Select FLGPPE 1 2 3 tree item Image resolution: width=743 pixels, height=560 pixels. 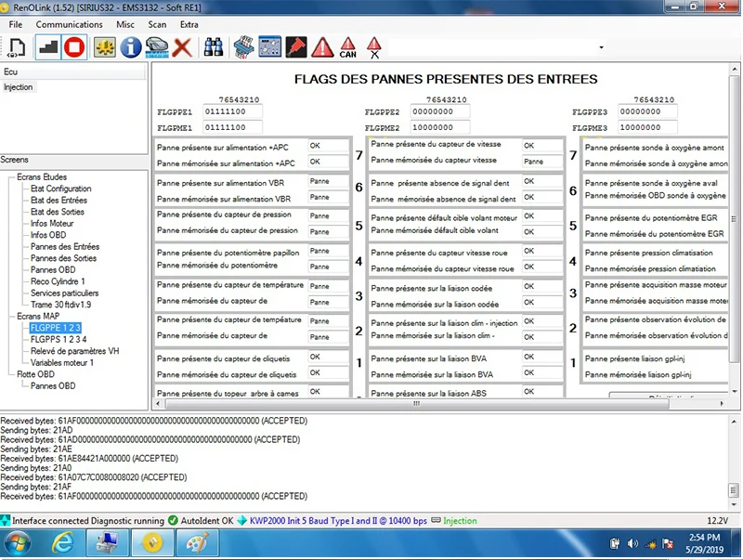[56, 328]
